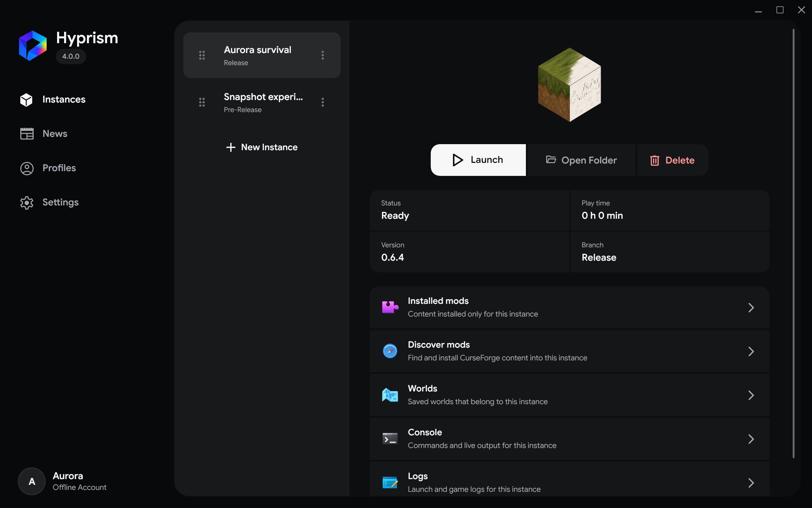Create a New Instance
Viewport: 812px width, 508px height.
tap(262, 147)
